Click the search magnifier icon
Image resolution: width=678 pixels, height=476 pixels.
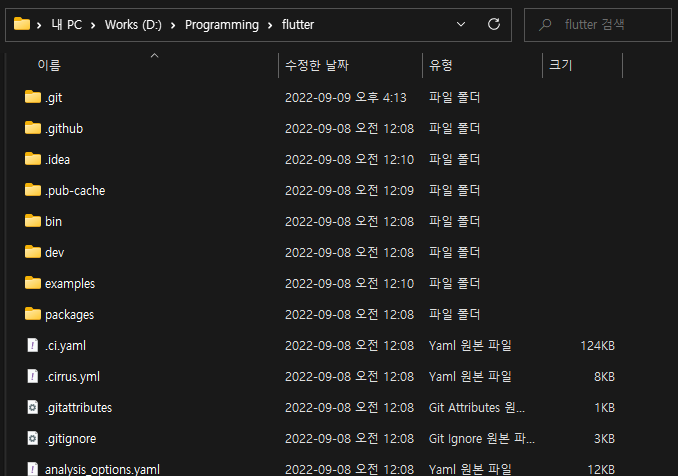click(x=545, y=25)
